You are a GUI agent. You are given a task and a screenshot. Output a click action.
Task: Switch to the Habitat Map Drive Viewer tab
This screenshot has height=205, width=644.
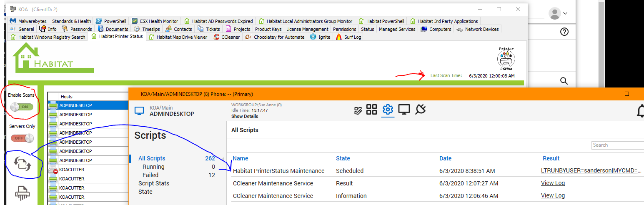[178, 37]
